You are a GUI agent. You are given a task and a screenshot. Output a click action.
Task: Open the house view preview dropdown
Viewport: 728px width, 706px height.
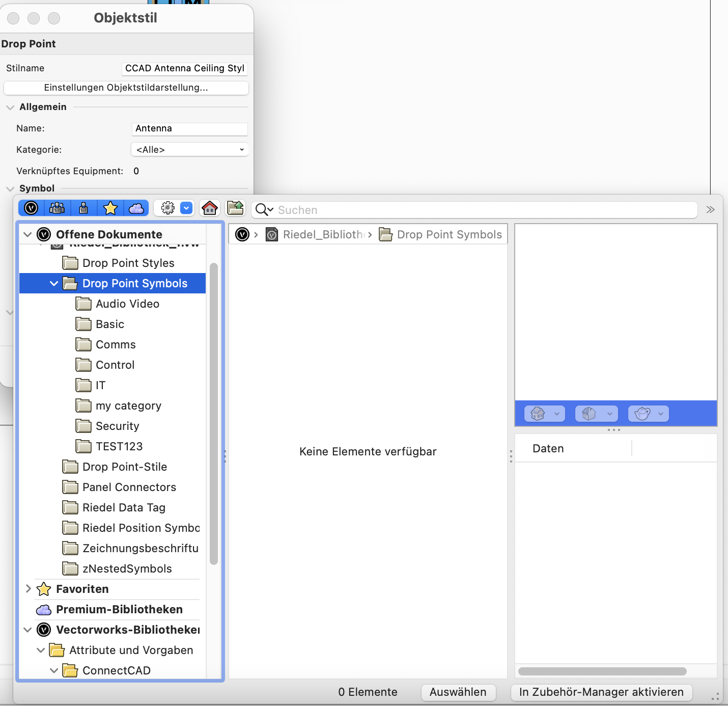(x=544, y=414)
